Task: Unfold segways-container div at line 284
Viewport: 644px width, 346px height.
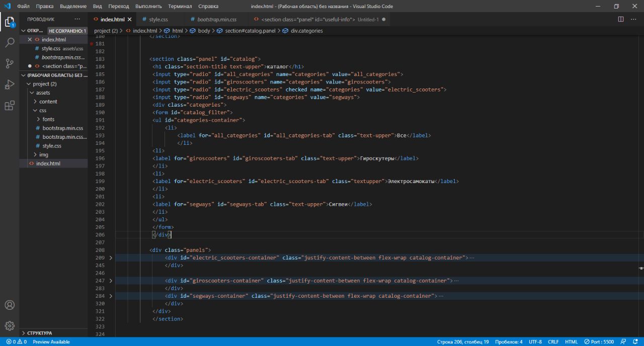Action: pyautogui.click(x=111, y=296)
